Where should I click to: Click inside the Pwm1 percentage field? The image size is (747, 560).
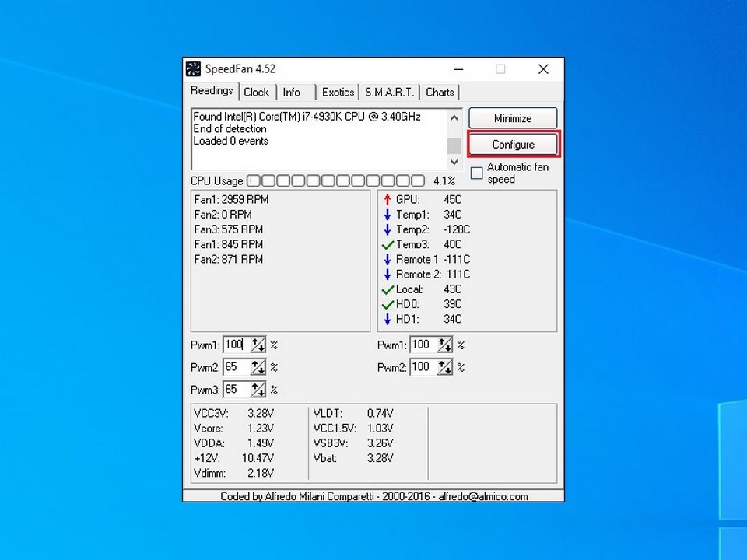click(x=237, y=345)
